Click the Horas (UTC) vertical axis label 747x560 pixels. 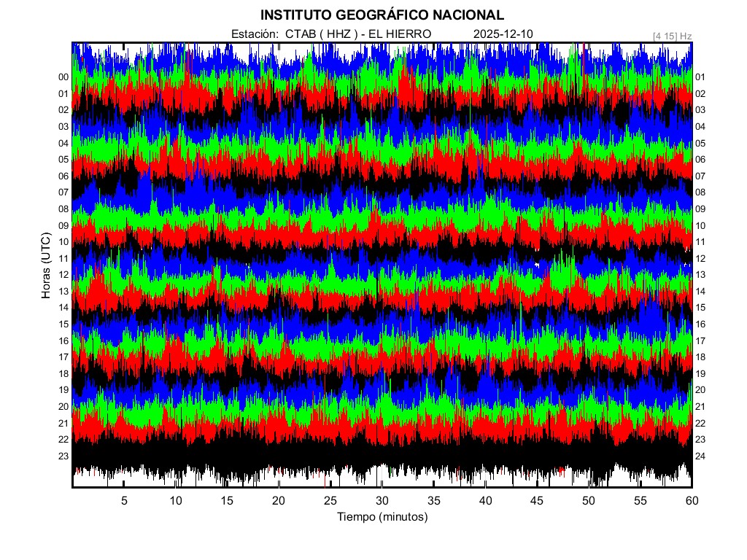pyautogui.click(x=46, y=266)
